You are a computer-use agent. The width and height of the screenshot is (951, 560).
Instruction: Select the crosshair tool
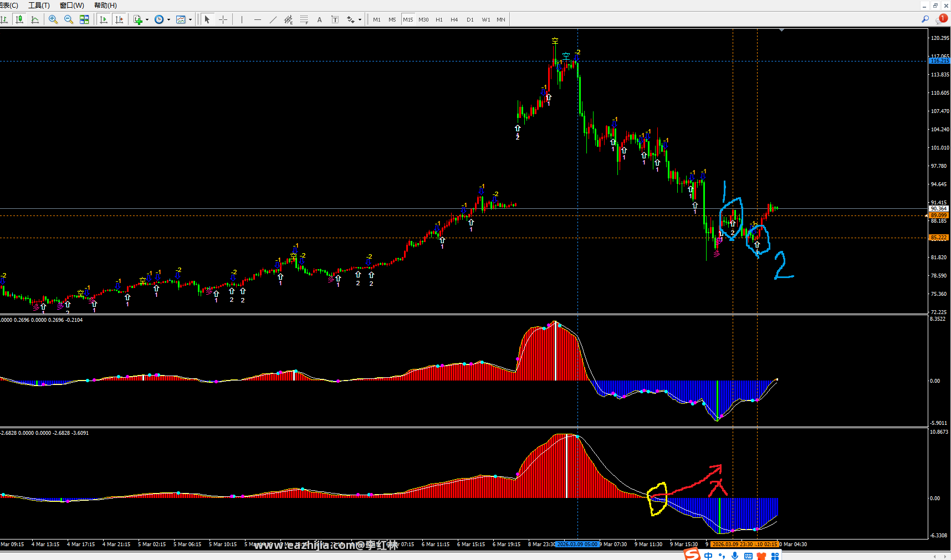[223, 19]
